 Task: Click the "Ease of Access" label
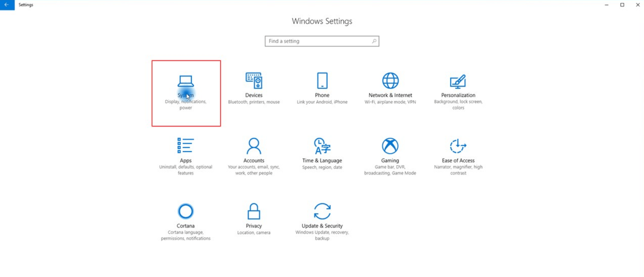458,161
